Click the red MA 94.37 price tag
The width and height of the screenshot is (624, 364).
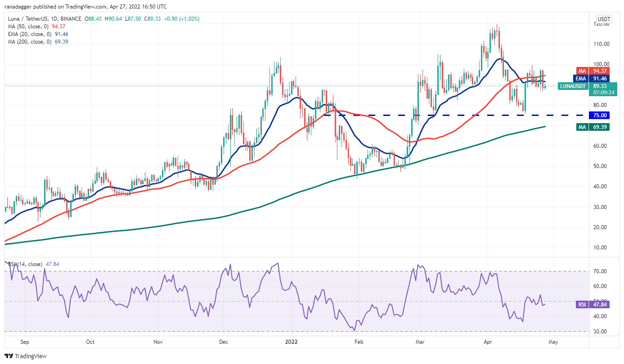click(x=593, y=71)
